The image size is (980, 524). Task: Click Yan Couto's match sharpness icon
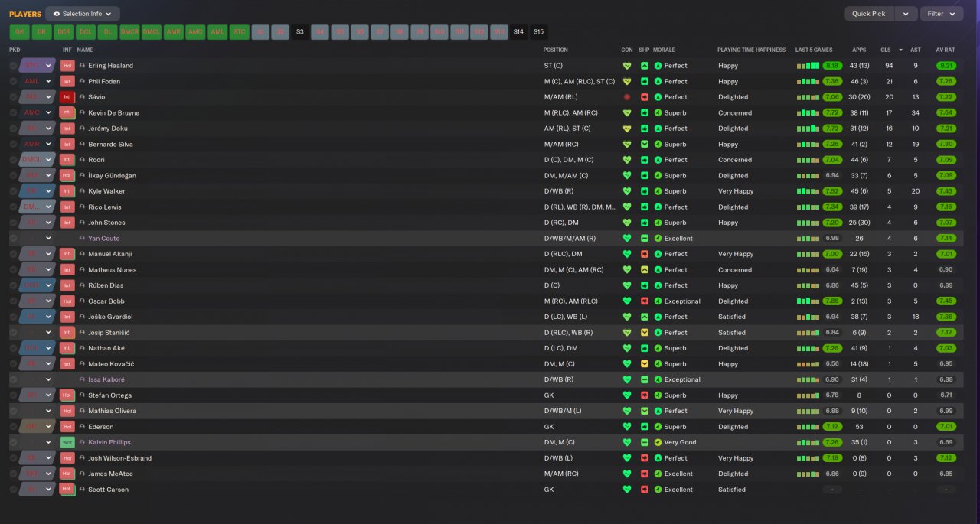(x=645, y=238)
